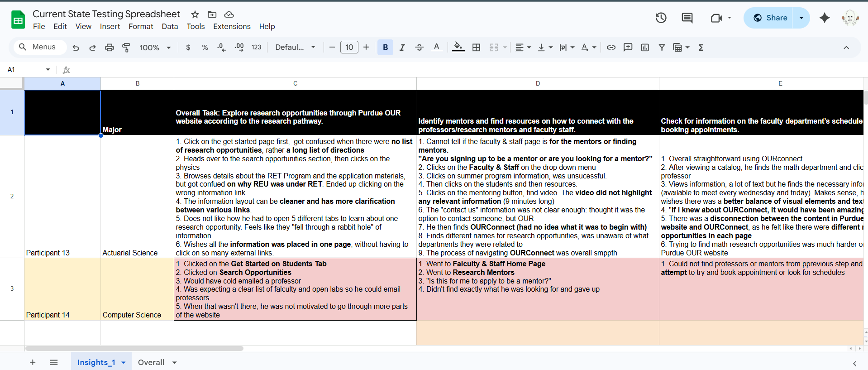Screen dimensions: 868x370
Task: Open the Format menu
Action: coord(141,26)
